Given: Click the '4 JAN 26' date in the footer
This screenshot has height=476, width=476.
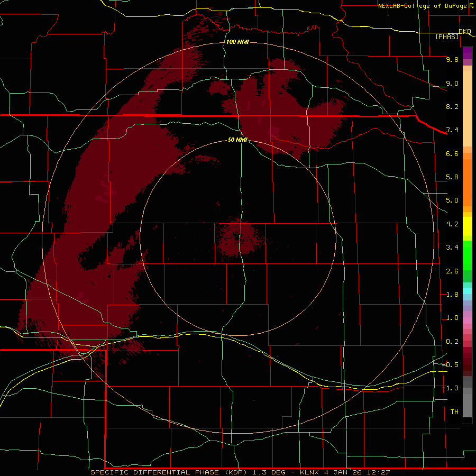Looking at the screenshot, I should [344, 472].
